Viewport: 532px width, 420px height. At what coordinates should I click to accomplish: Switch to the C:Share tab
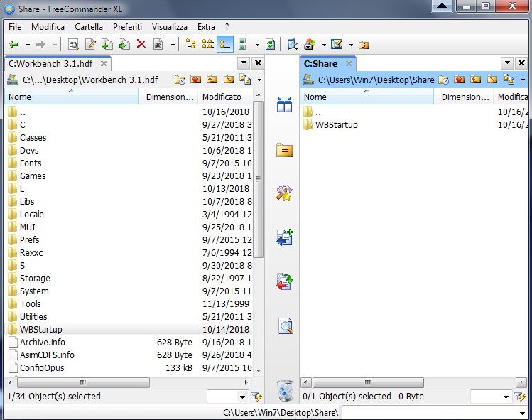(320, 63)
